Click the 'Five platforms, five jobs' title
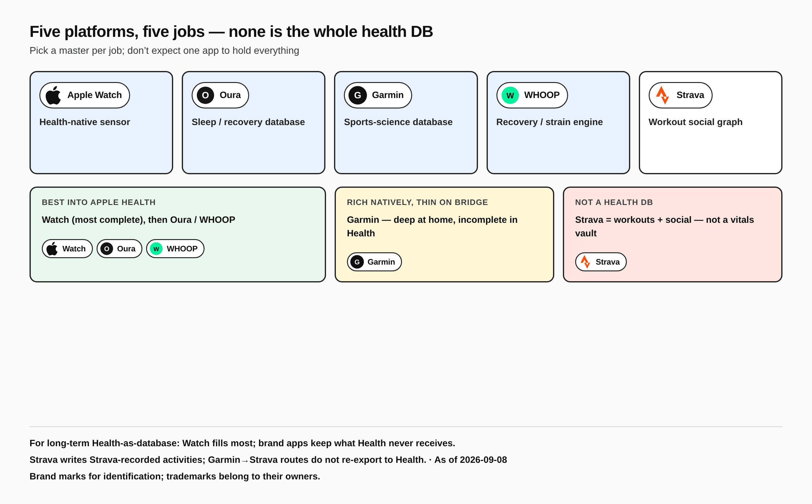This screenshot has width=812, height=504. coord(231,32)
